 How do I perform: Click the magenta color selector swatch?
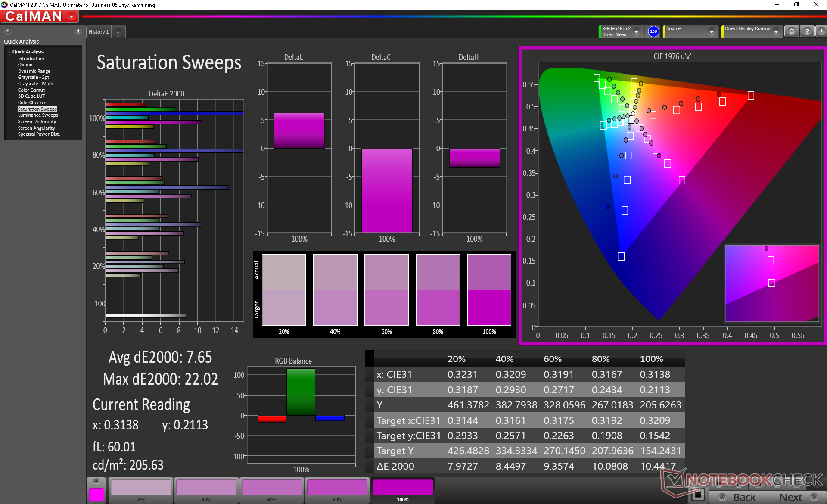click(x=96, y=495)
